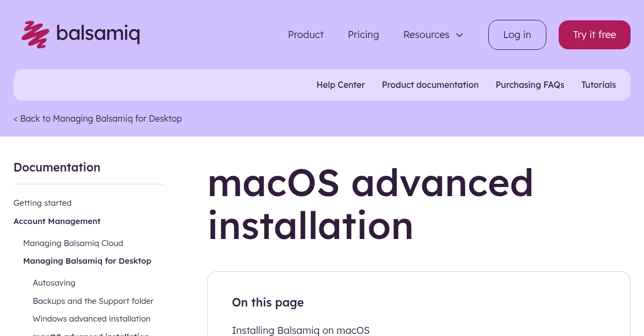
Task: Open the Resources menu
Action: pyautogui.click(x=426, y=34)
